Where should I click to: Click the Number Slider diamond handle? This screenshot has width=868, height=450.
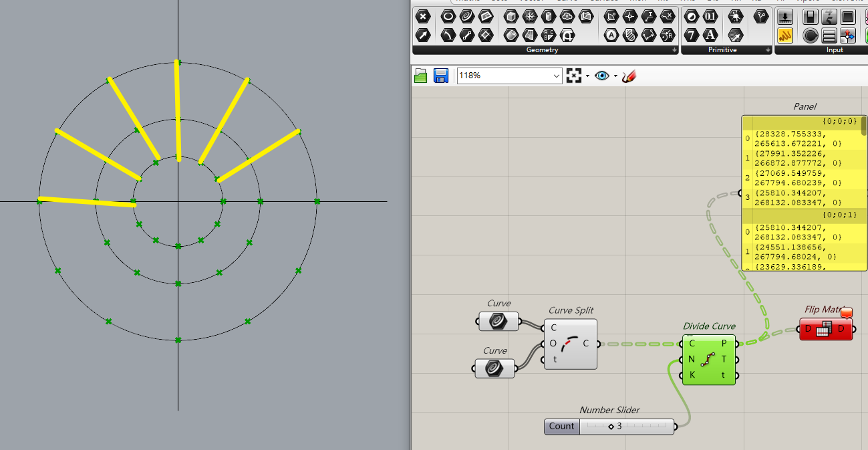pyautogui.click(x=611, y=427)
